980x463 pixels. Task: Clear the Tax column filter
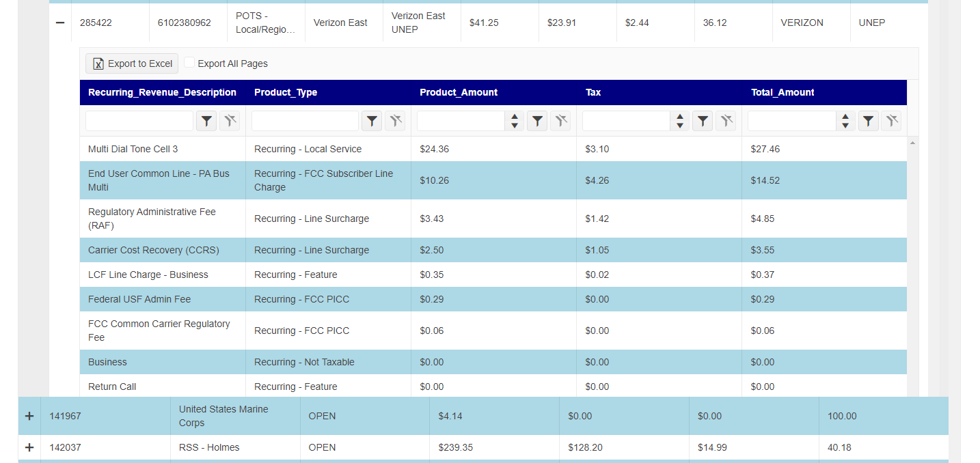[x=726, y=122]
